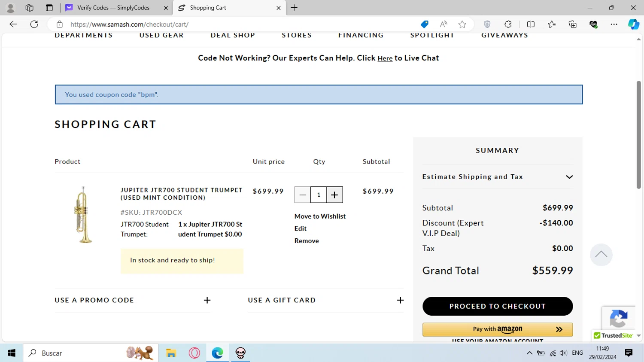The image size is (644, 362).
Task: Open tab actions menu
Action: (49, 8)
